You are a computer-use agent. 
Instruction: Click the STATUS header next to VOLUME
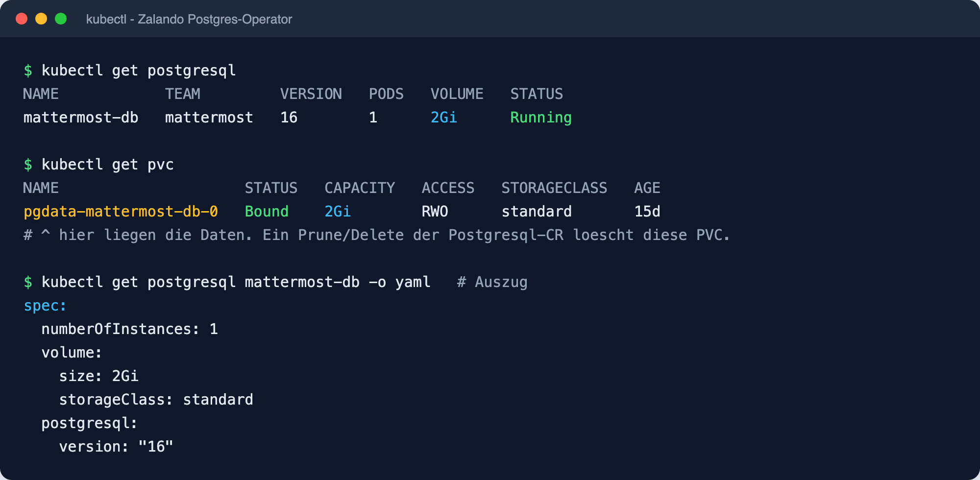coord(537,94)
